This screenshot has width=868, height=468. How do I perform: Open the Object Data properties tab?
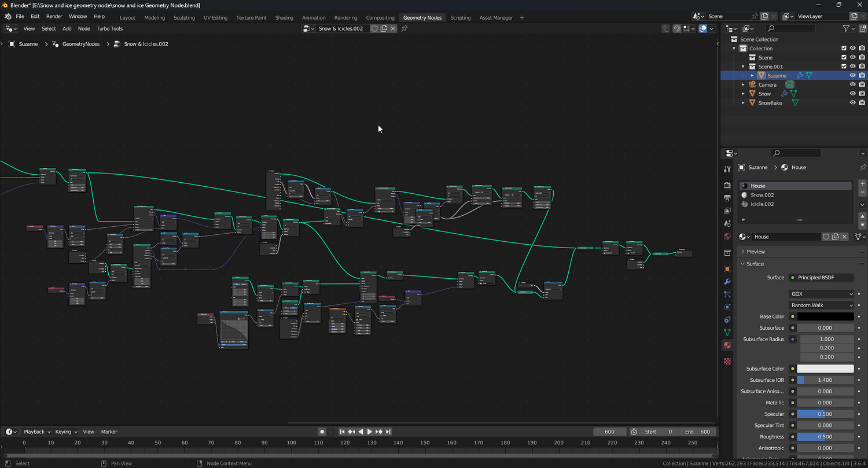(x=727, y=333)
